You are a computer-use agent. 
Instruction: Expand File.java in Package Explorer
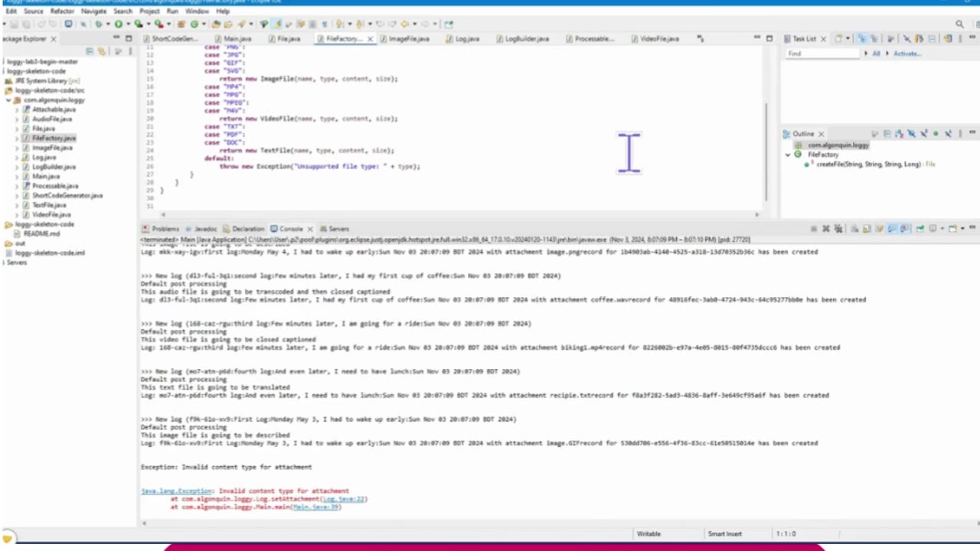tap(17, 129)
